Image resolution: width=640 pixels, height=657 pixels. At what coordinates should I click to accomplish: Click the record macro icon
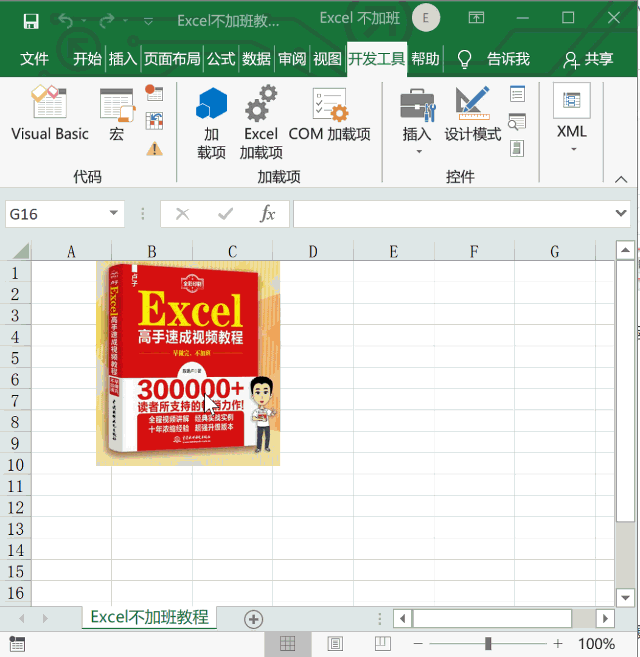click(154, 93)
